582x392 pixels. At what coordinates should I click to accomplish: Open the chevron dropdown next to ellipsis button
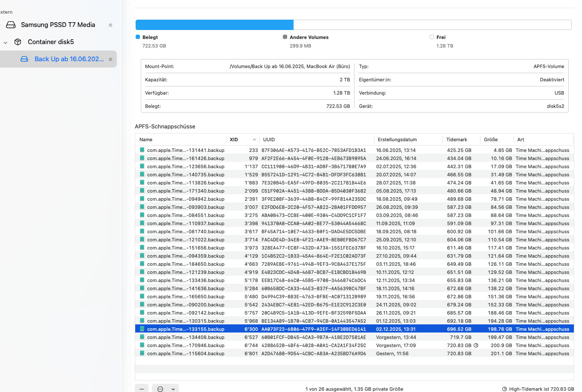(x=173, y=389)
